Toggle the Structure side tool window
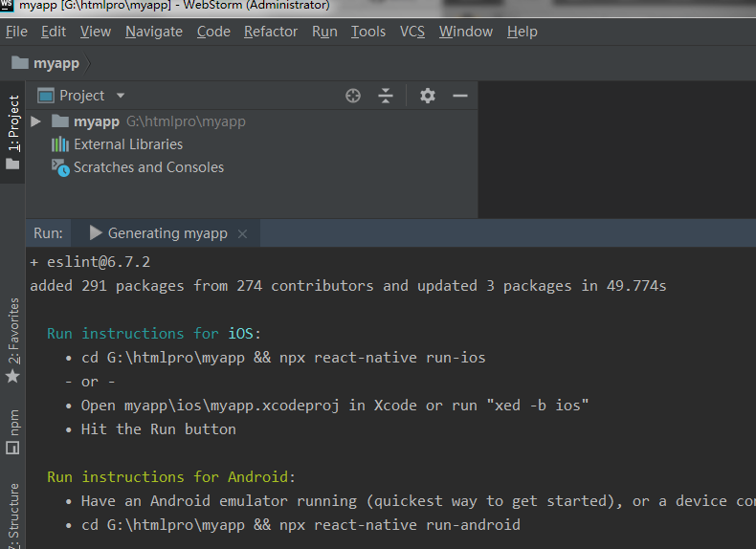Screen dimensions: 756x549 13,516
